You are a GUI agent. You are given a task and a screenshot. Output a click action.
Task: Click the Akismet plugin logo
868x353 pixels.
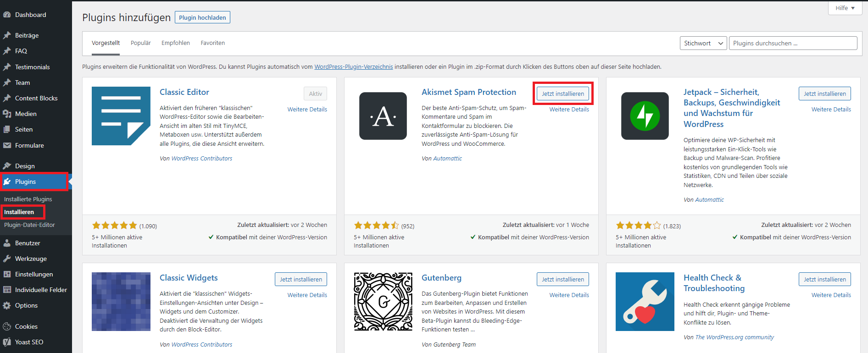click(383, 116)
